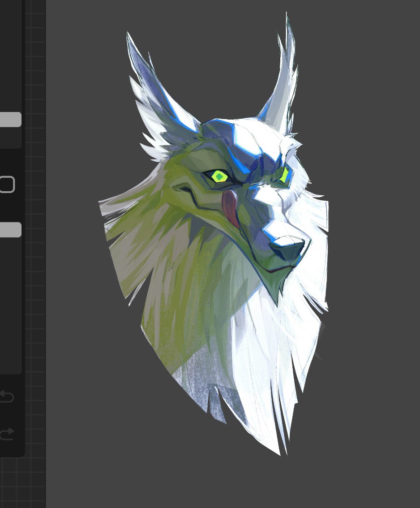Screen dimensions: 420x508
Task: Click the upper brush size slider handle
Action: [10, 119]
